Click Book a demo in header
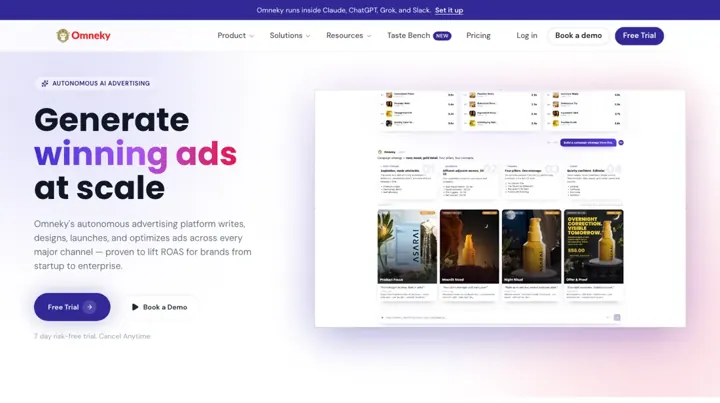720x403 pixels. (578, 35)
